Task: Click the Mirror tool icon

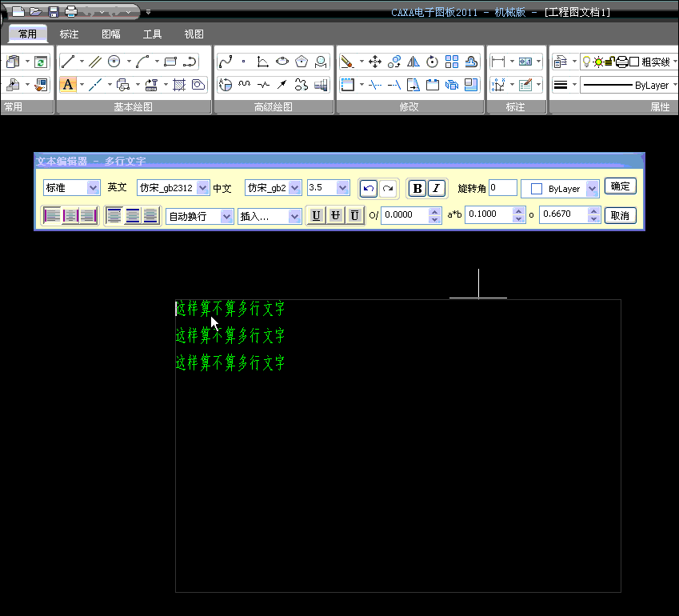Action: coord(413,62)
